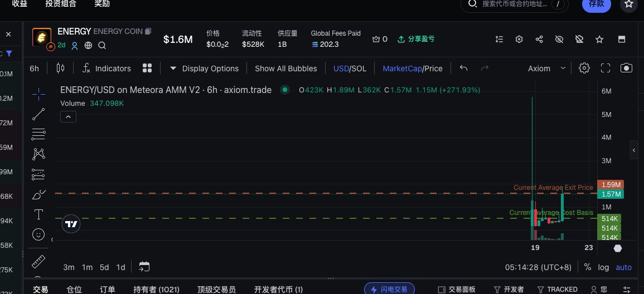Image resolution: width=644 pixels, height=294 pixels.
Task: Open the developer profile person icon
Action: point(75,46)
